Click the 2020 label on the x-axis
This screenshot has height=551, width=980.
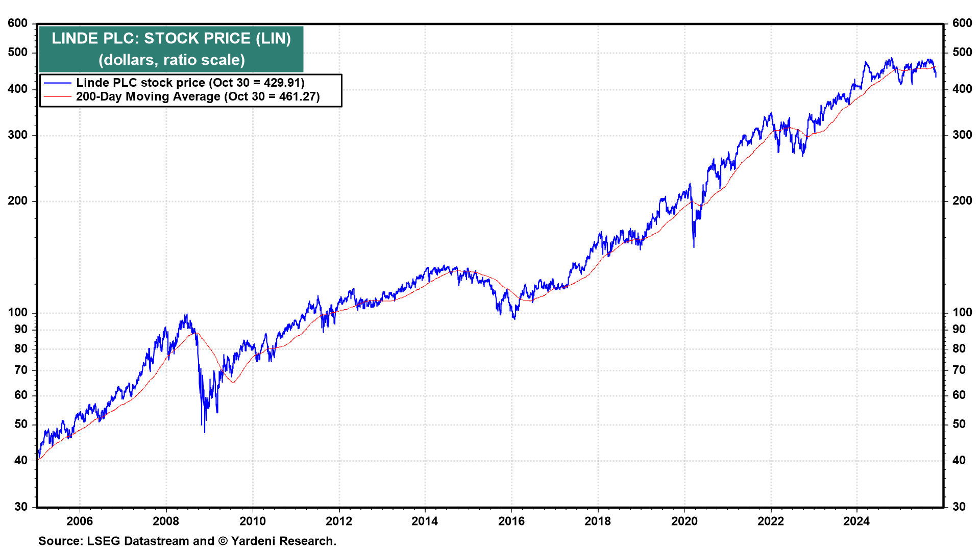click(684, 521)
